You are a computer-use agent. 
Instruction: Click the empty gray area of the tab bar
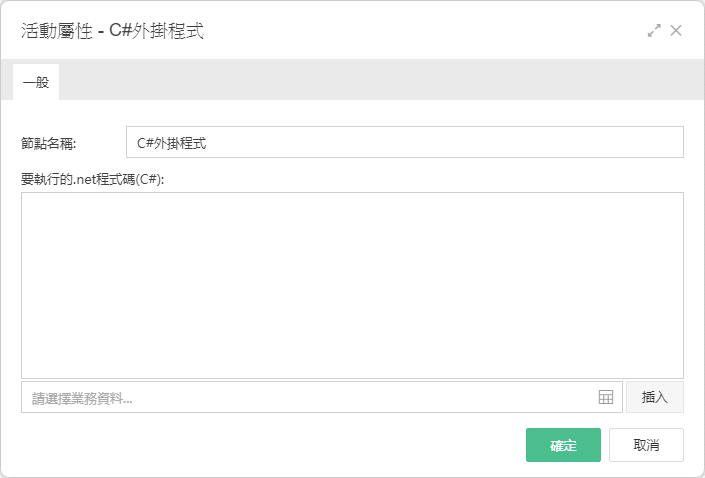click(x=381, y=80)
